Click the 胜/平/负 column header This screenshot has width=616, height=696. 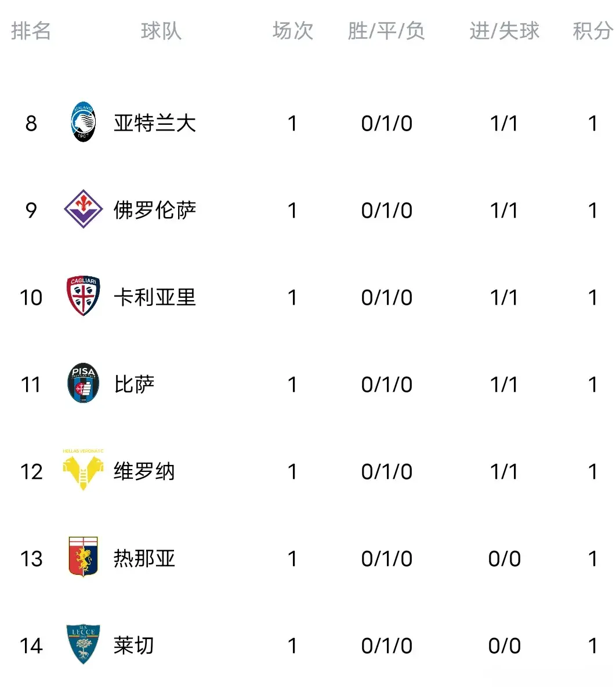(386, 31)
